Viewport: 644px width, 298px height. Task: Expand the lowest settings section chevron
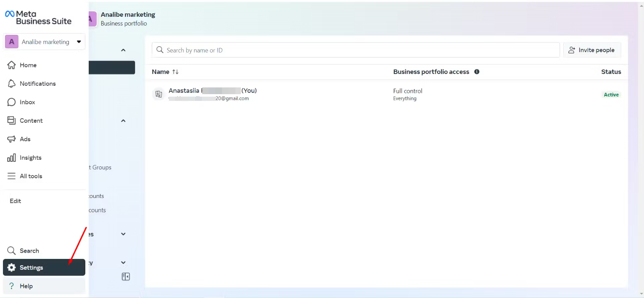pos(123,263)
